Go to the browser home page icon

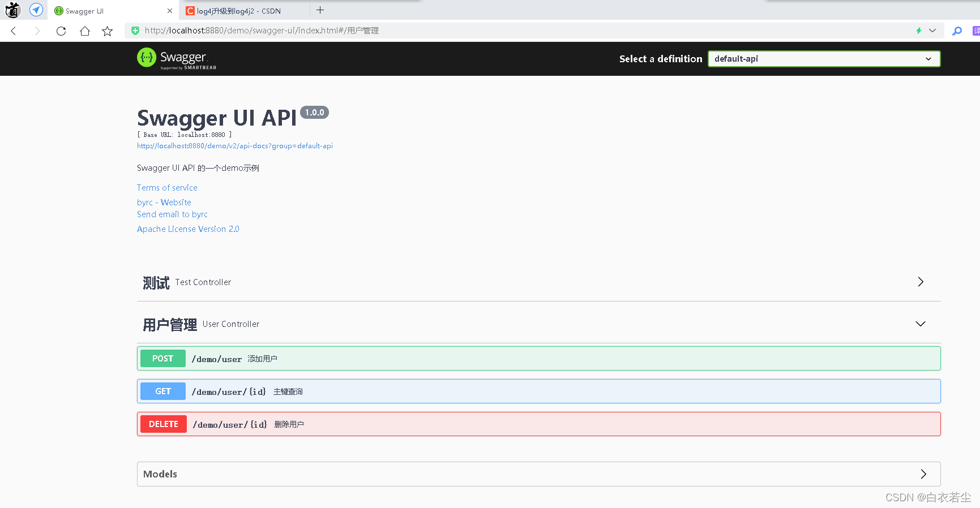pos(85,31)
